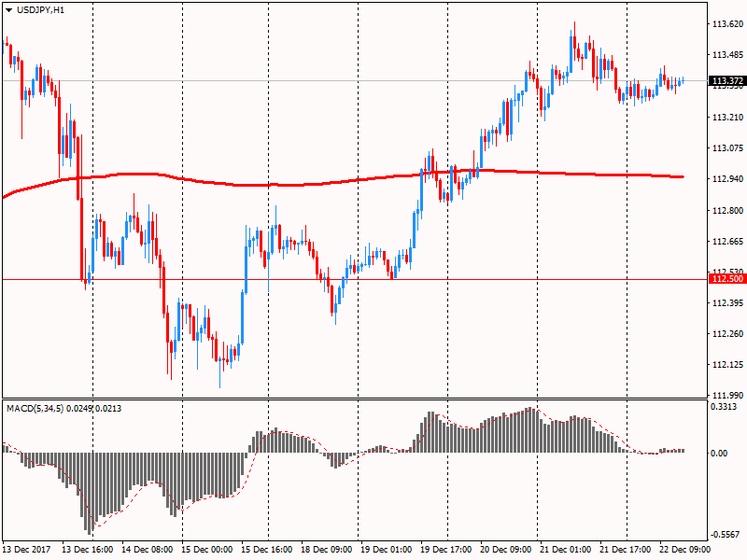Select the current price label 113.372

pos(727,81)
